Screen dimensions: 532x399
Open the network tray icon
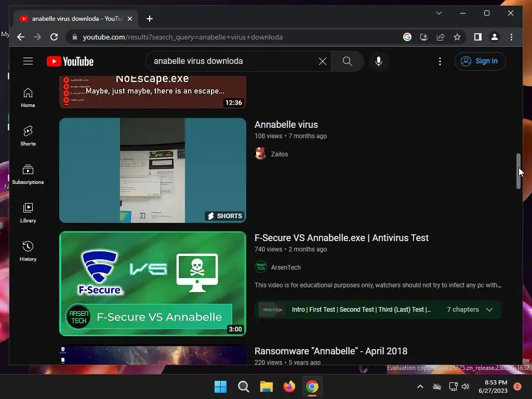click(x=453, y=387)
